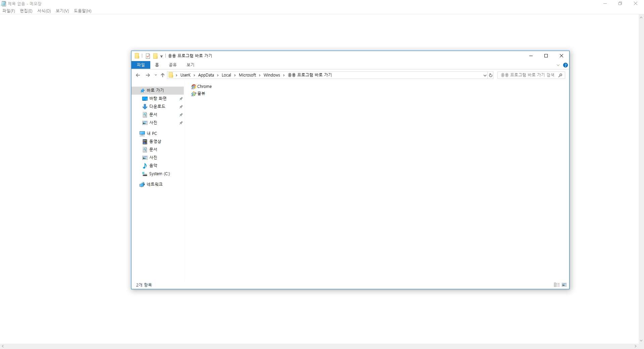Expand the chevron after AppData in path
The image size is (644, 349).
218,75
